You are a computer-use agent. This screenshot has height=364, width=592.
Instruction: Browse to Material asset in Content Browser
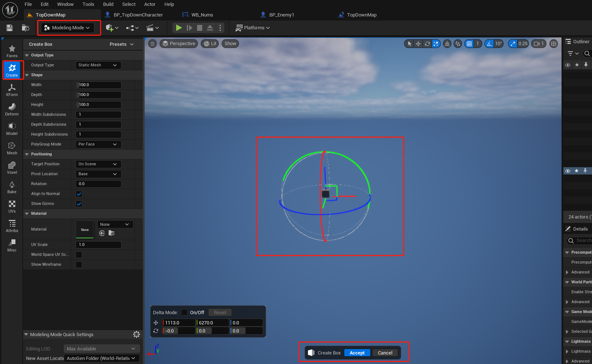[112, 233]
